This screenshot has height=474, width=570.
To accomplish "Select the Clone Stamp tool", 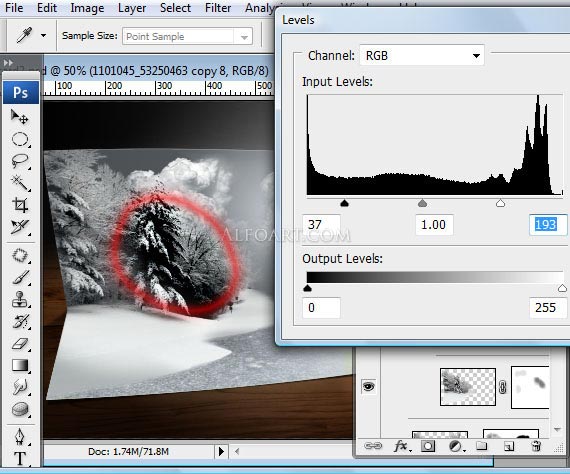I will (20, 300).
